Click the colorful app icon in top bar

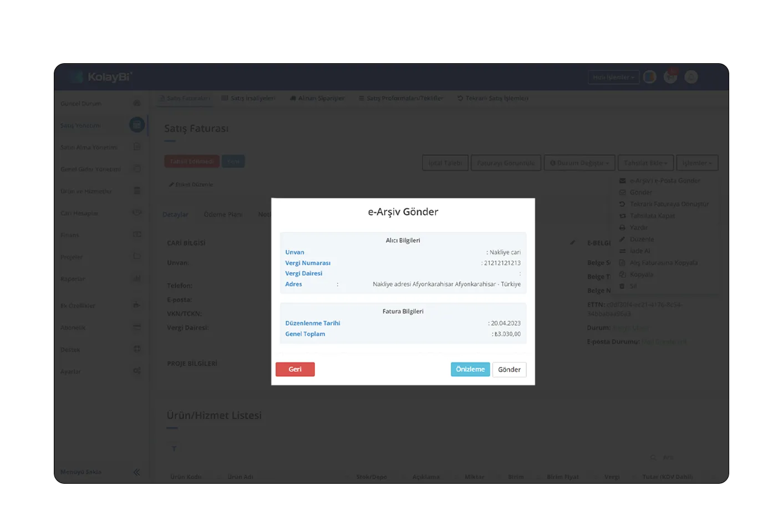tap(650, 77)
